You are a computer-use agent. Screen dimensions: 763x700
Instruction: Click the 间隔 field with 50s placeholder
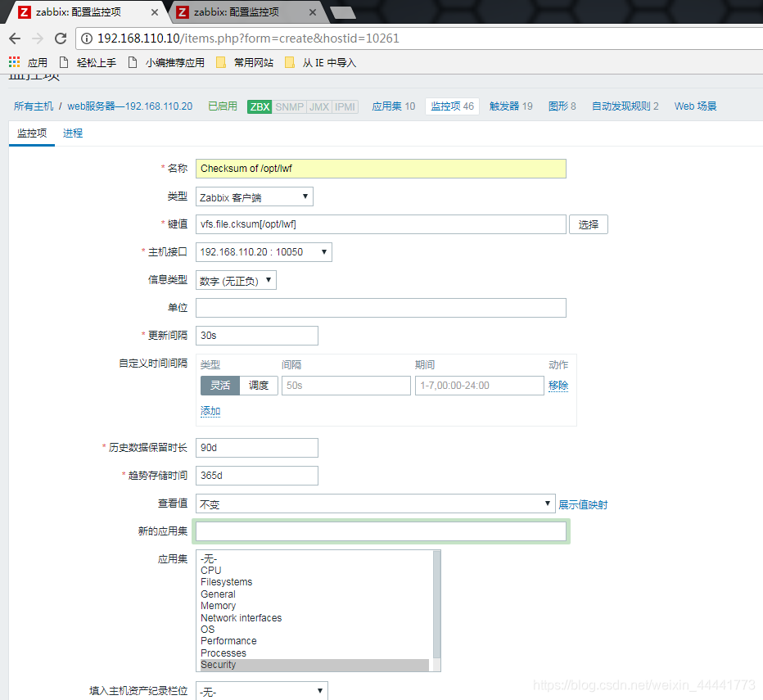pos(346,386)
